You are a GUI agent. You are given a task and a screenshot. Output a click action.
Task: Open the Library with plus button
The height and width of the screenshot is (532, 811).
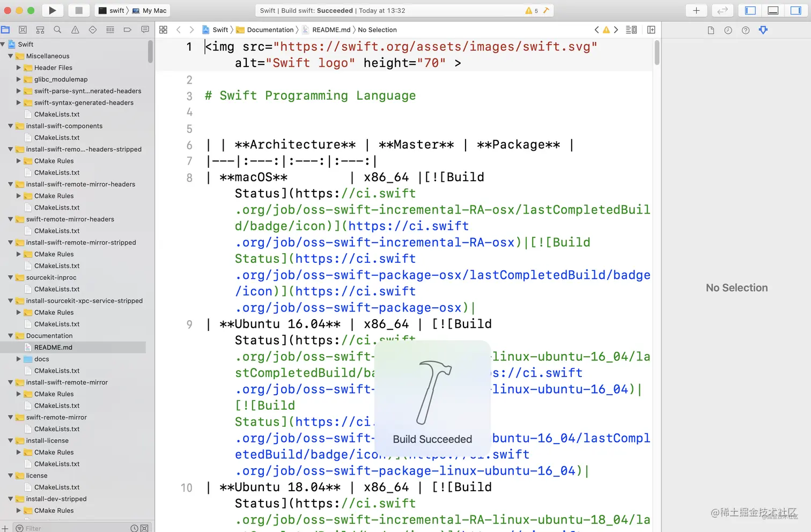pyautogui.click(x=696, y=10)
